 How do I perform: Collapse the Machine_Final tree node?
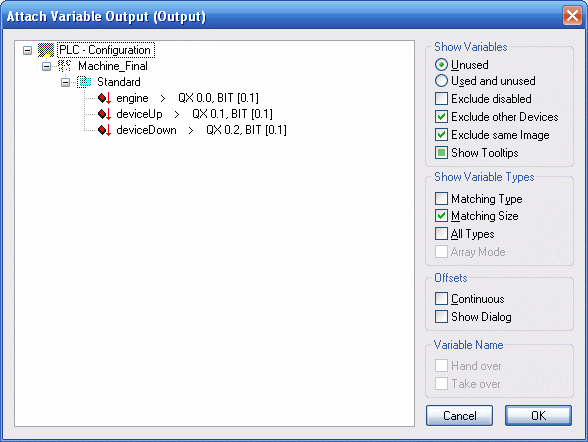tap(46, 66)
